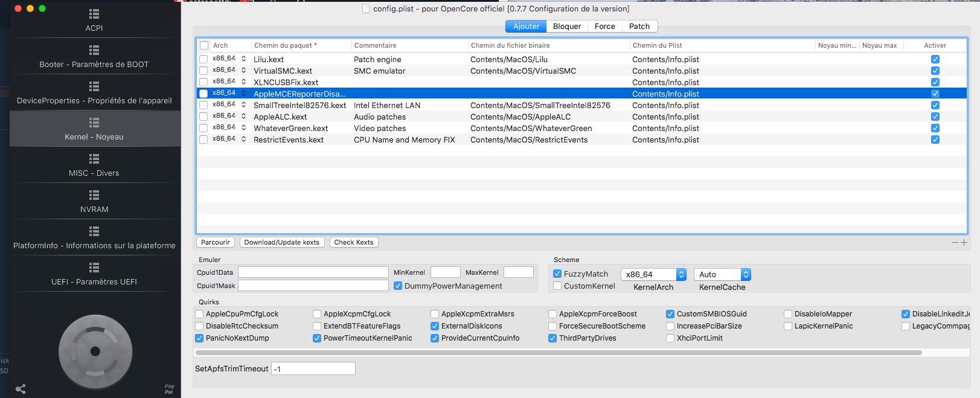
Task: Click the Download/Update kexts button
Action: pos(282,243)
